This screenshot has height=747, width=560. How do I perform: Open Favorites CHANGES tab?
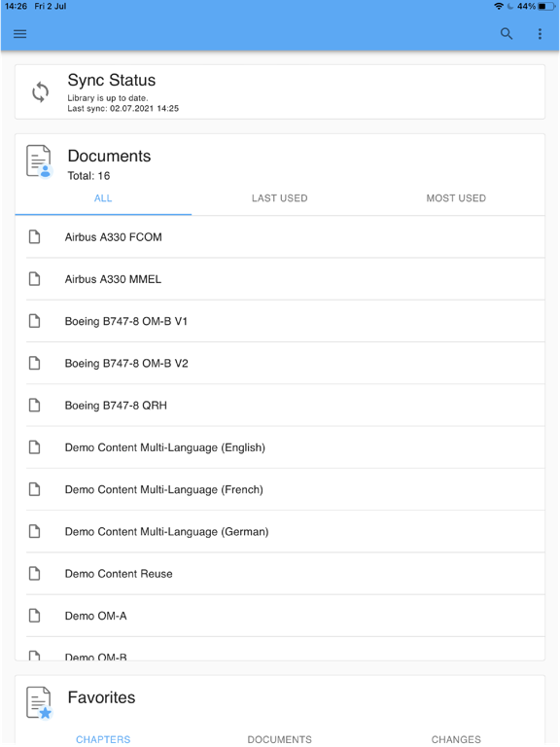456,739
